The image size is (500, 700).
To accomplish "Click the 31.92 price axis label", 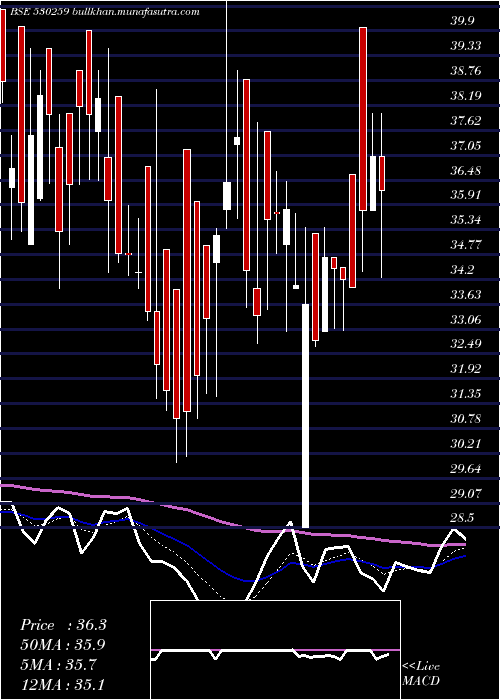I will pyautogui.click(x=467, y=369).
